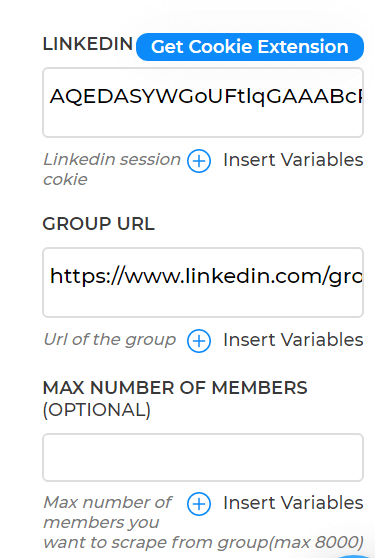The image size is (375, 558).
Task: Focus the Group URL field showing https://www.linkedin.com
Action: point(203,282)
